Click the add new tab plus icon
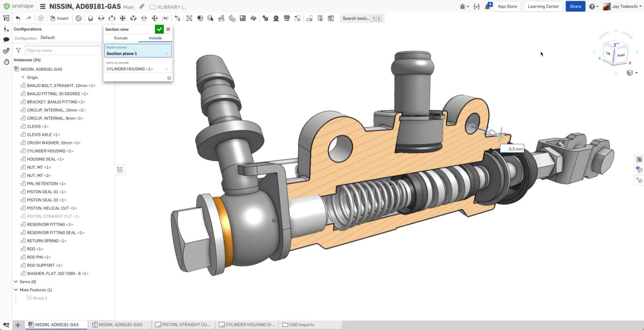Screen dimensions: 644x330 [18, 325]
